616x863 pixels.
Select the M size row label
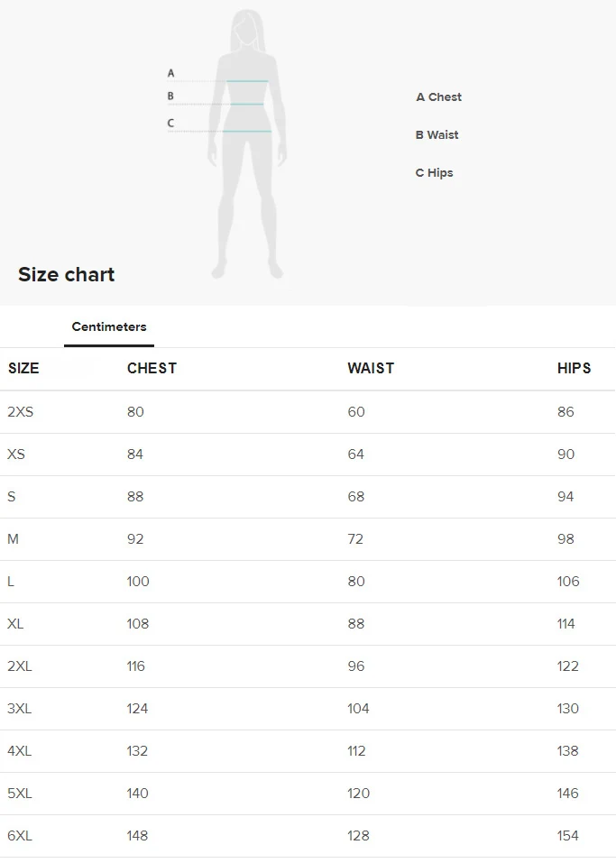click(14, 539)
